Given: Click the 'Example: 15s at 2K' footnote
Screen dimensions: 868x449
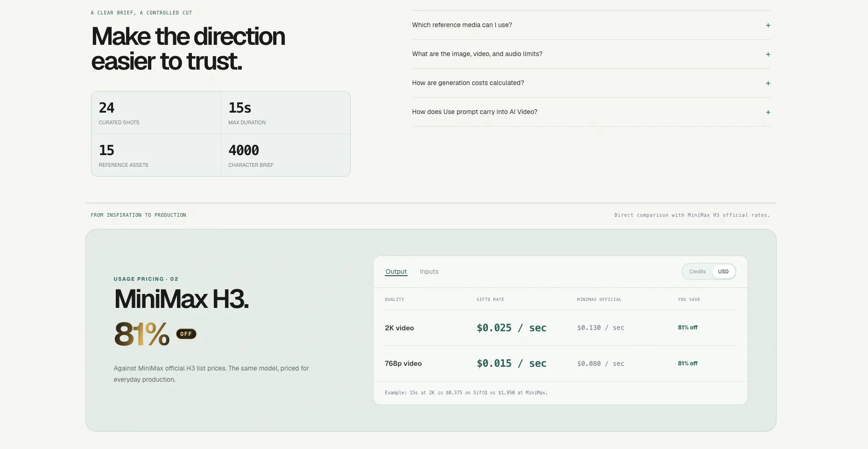Looking at the screenshot, I should tap(466, 393).
